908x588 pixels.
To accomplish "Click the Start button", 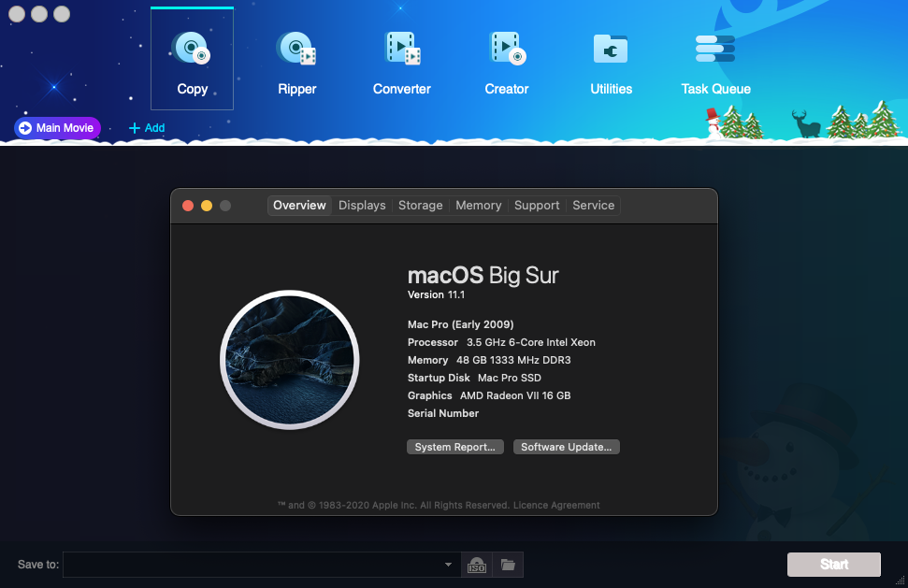I will (834, 565).
